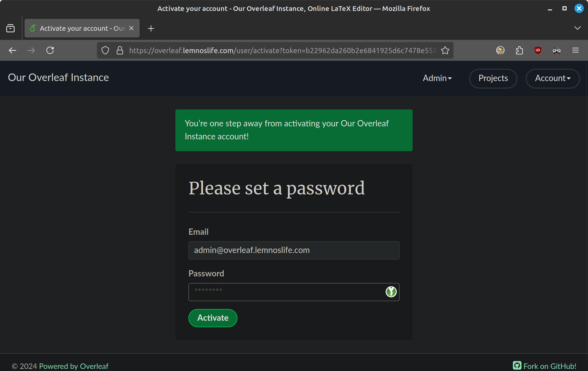
Task: Click the green Activate button
Action: tap(212, 318)
